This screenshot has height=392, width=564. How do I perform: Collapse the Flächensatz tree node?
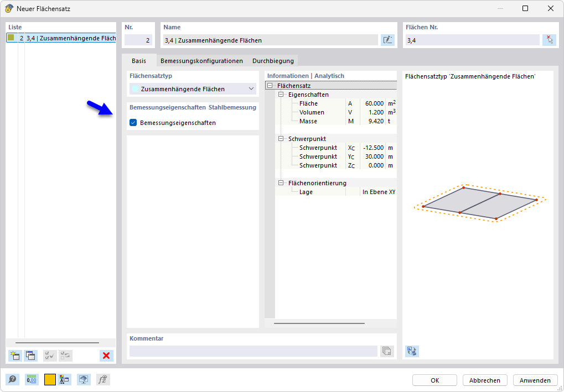(270, 86)
